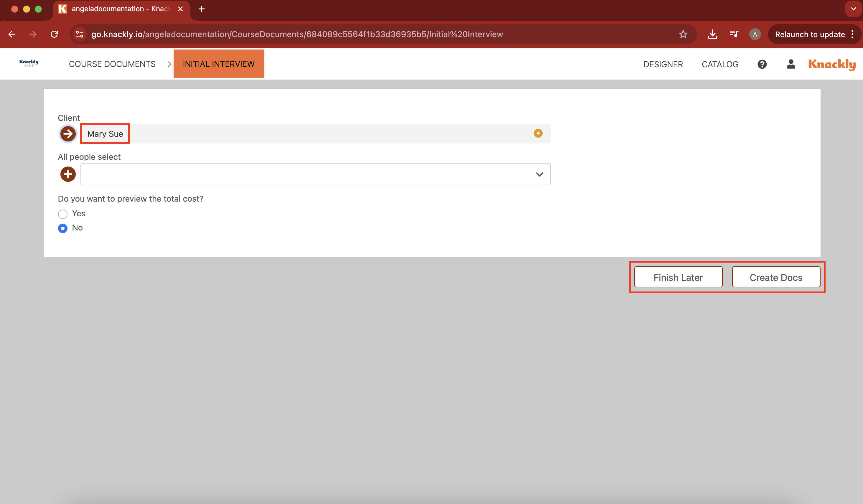The height and width of the screenshot is (504, 863).
Task: Reload the current page
Action: [54, 34]
